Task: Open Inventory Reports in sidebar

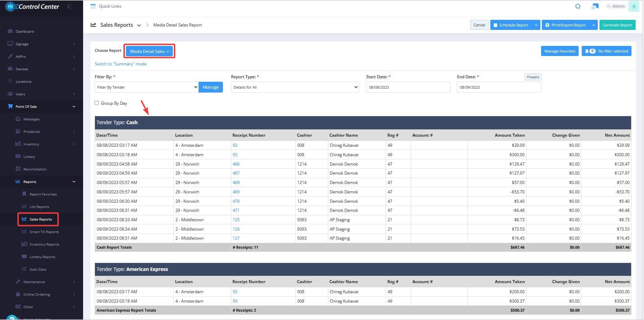Action: tap(44, 244)
